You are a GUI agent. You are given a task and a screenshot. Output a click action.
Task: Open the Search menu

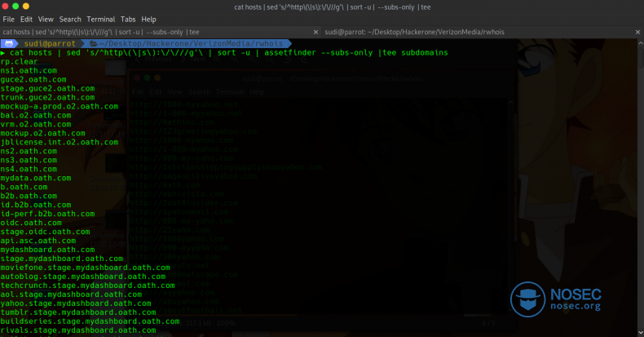70,20
